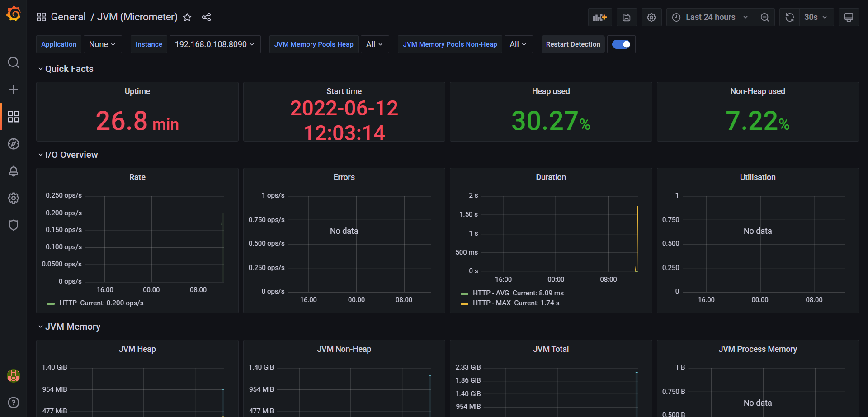Toggle the HTTP series in Rate legend
This screenshot has height=417, width=868.
pyautogui.click(x=68, y=303)
